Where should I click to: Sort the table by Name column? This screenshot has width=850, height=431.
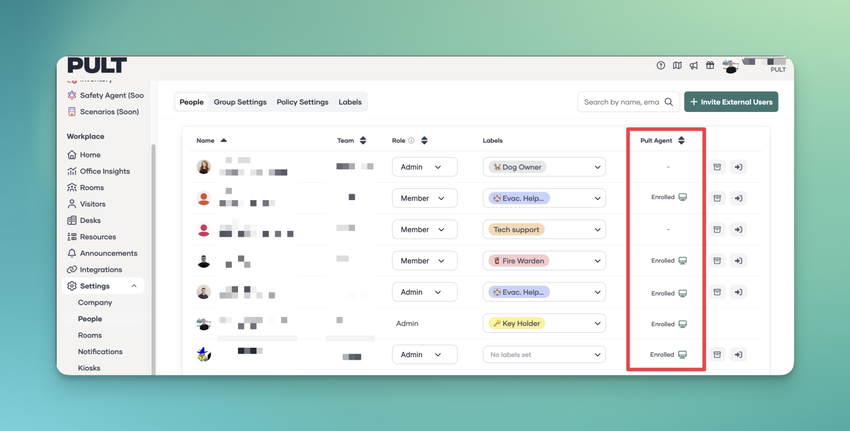tap(224, 141)
